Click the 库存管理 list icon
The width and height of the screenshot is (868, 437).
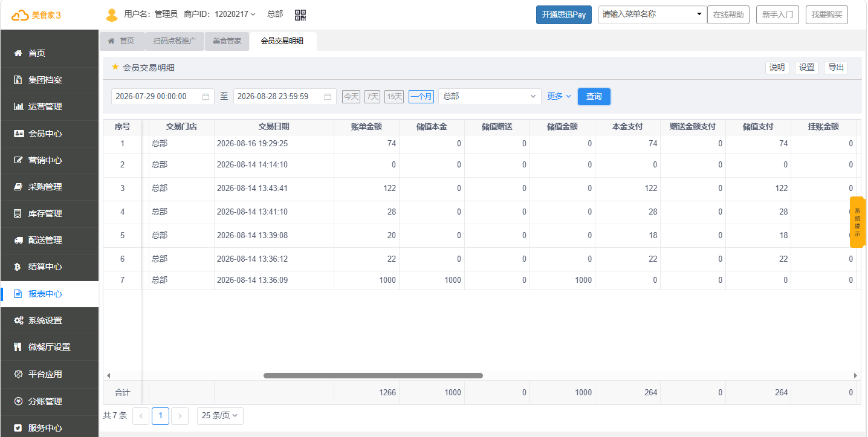tap(18, 213)
